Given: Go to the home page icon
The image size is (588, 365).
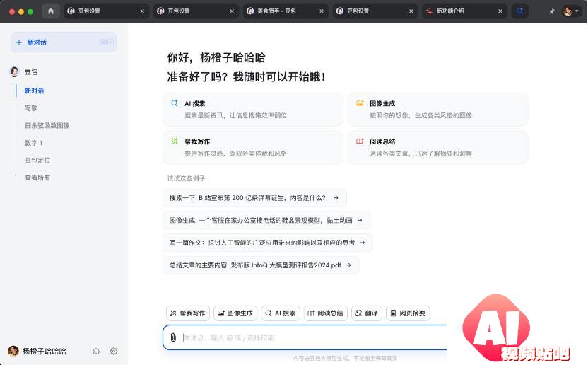Looking at the screenshot, I should (51, 11).
